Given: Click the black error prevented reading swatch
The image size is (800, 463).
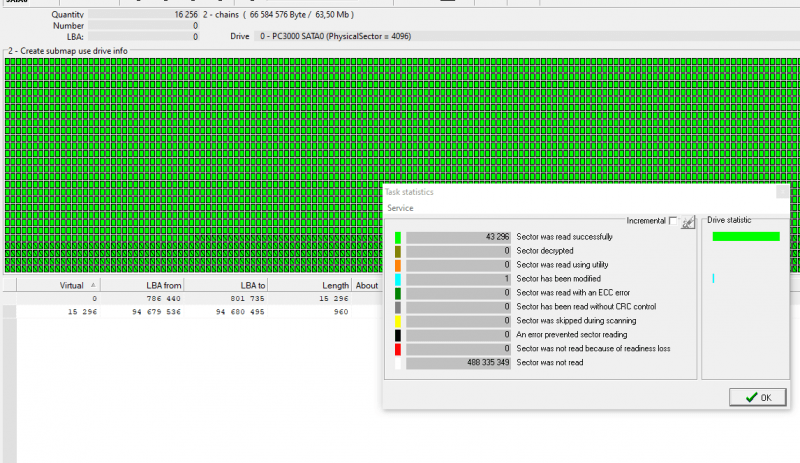Looking at the screenshot, I should click(x=398, y=335).
